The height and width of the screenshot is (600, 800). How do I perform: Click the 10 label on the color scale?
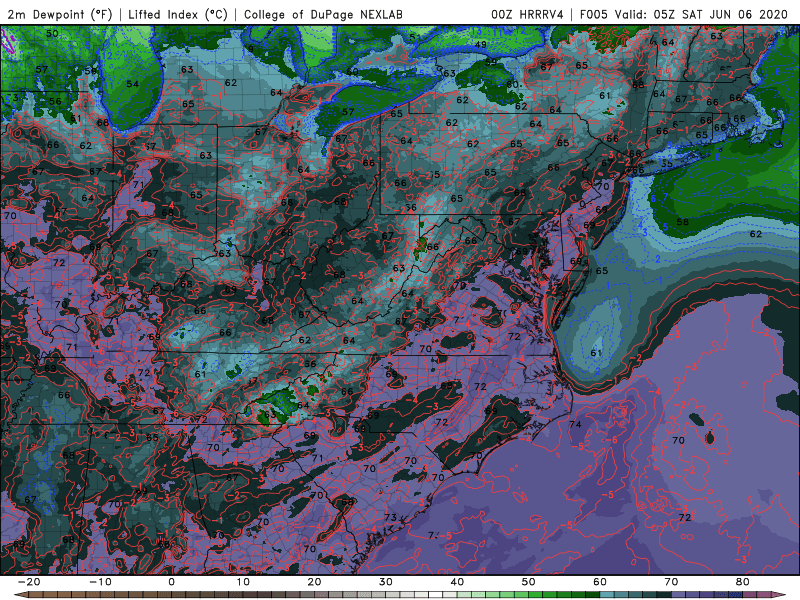point(243,582)
